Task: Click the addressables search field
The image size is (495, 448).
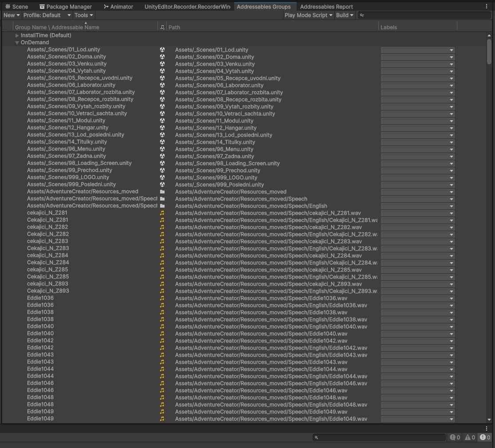Action: click(x=426, y=15)
